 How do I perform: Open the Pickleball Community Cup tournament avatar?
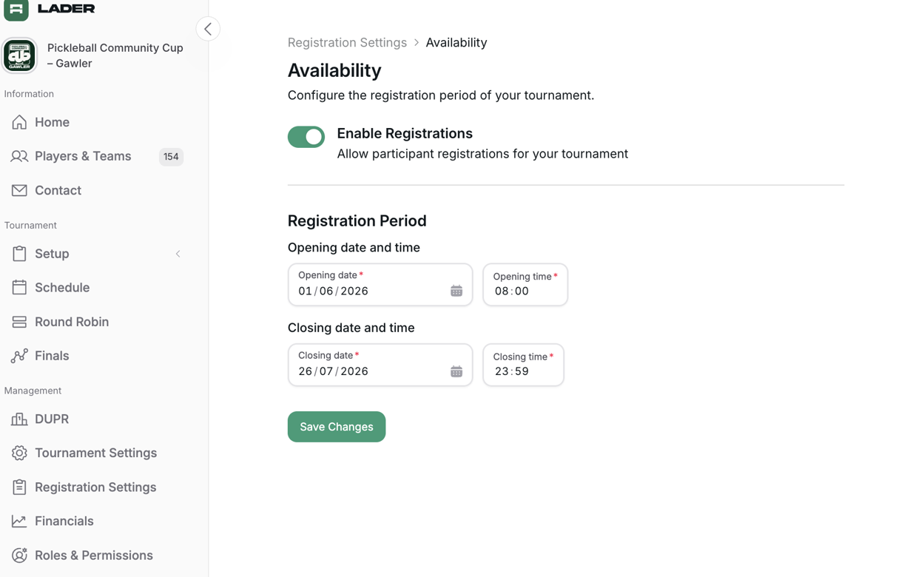point(19,55)
